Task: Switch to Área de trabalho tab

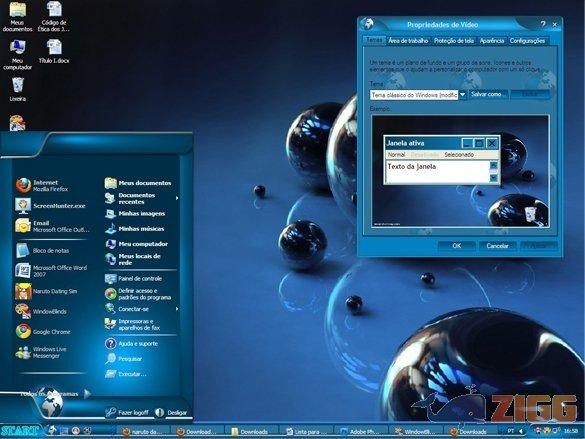Action: click(x=408, y=41)
